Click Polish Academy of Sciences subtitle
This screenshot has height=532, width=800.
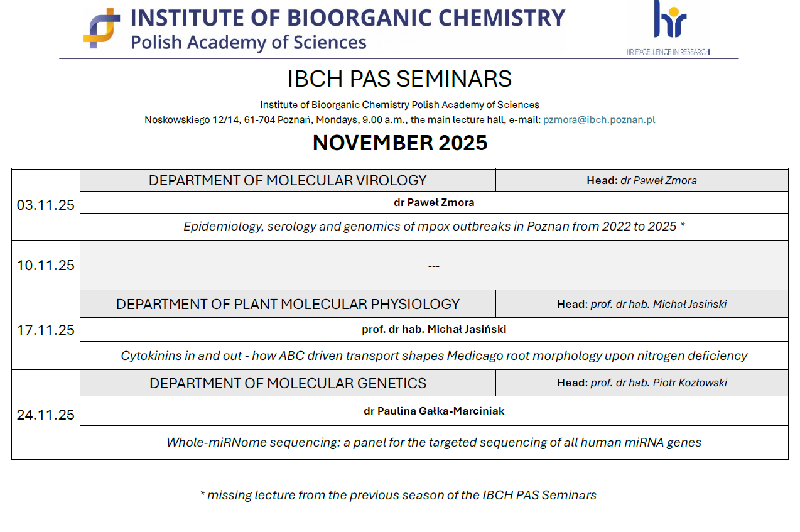[248, 43]
